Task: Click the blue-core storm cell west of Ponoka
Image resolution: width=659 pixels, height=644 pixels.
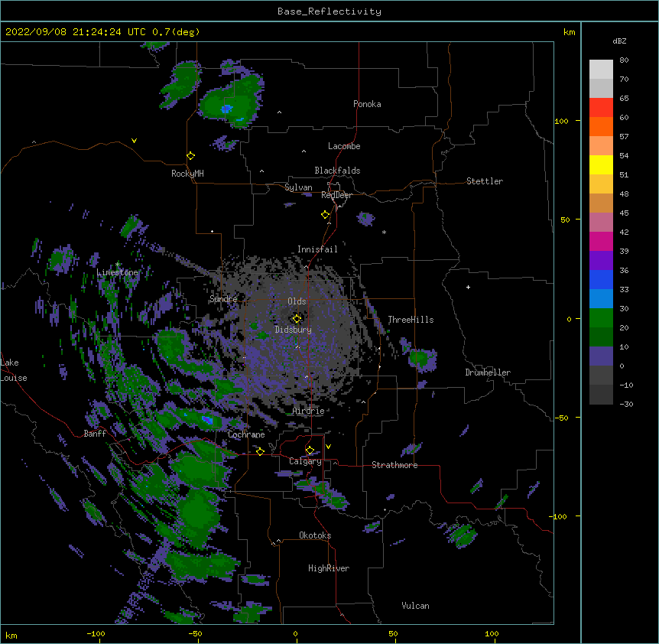Action: 230,102
